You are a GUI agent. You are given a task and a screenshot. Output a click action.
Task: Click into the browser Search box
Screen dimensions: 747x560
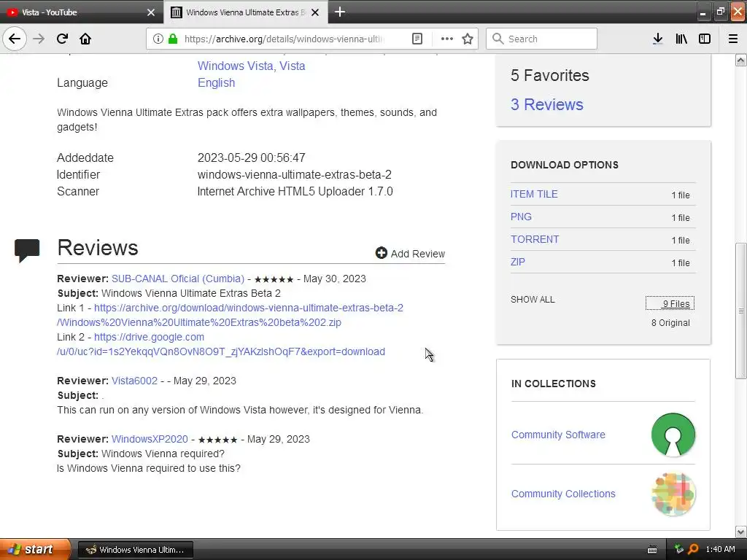click(541, 39)
